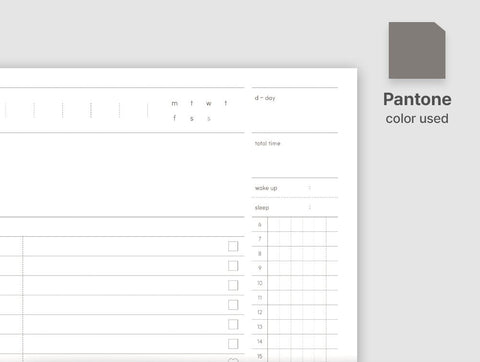Click the "sleep" label
The image size is (480, 362).
coord(262,208)
